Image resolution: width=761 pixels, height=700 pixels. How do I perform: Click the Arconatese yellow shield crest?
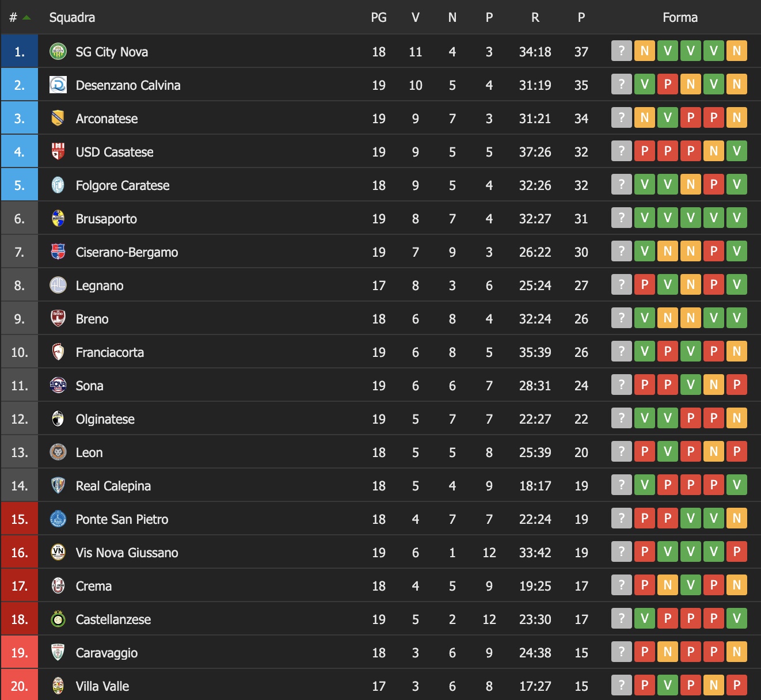click(58, 119)
